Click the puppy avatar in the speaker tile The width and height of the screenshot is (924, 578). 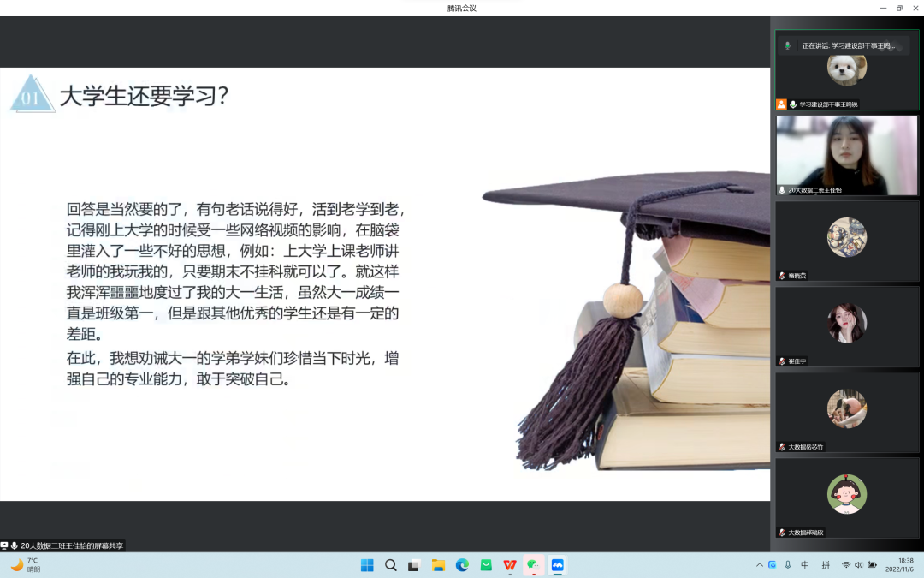(x=847, y=69)
